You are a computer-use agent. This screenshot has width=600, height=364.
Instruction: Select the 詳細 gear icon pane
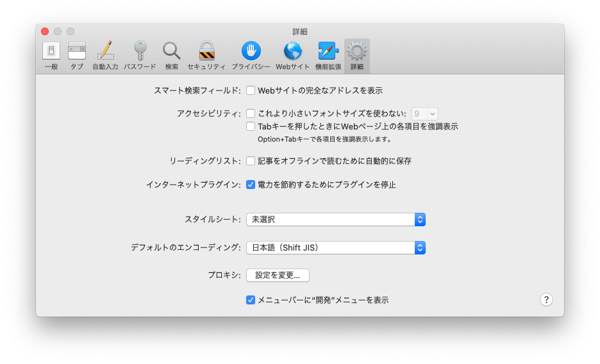click(x=356, y=56)
